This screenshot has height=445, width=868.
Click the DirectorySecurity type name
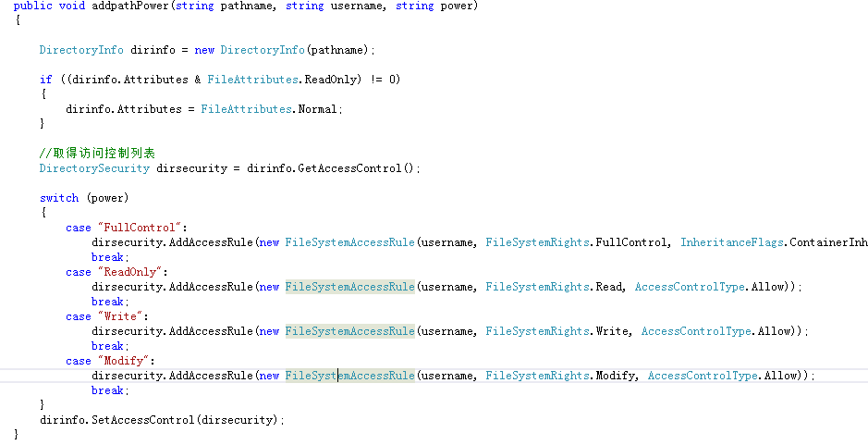coord(94,168)
